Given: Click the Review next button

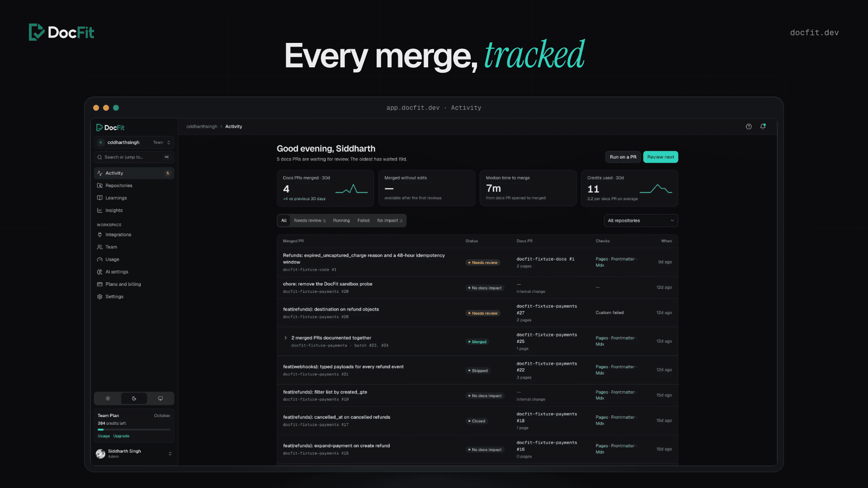Looking at the screenshot, I should [660, 157].
